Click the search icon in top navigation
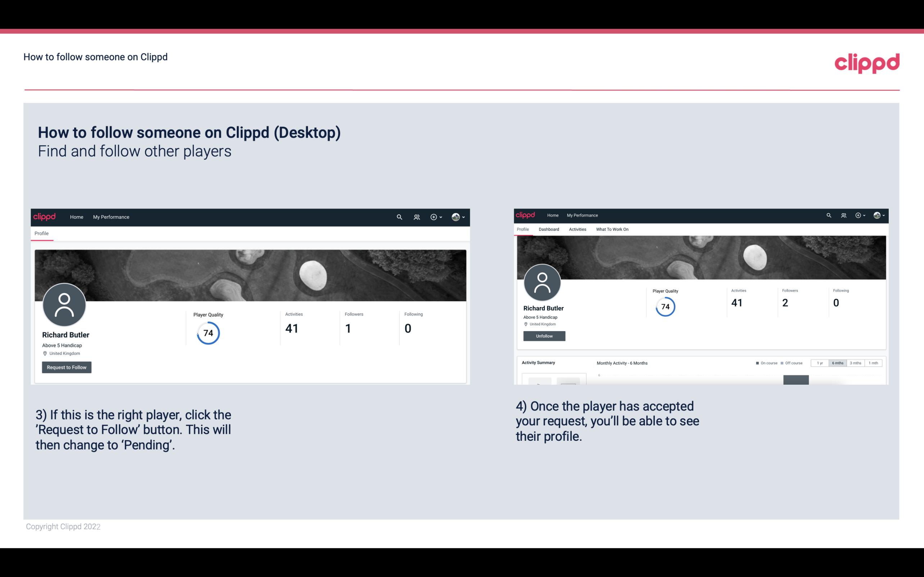Image resolution: width=924 pixels, height=577 pixels. [398, 217]
